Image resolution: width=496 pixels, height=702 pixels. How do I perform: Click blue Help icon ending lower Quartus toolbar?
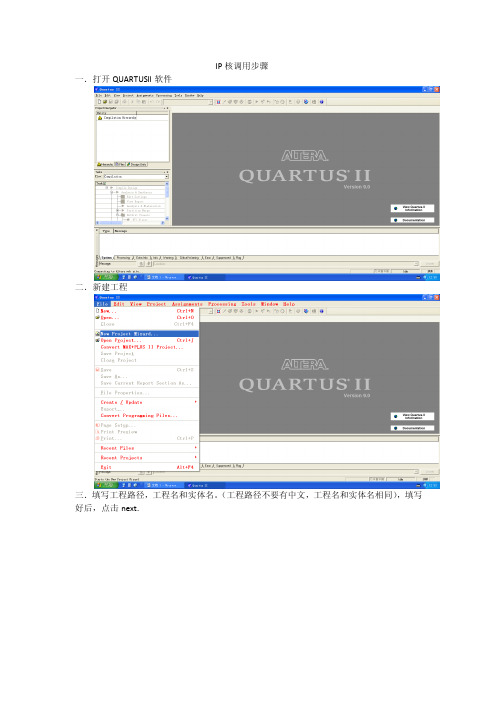tap(321, 311)
